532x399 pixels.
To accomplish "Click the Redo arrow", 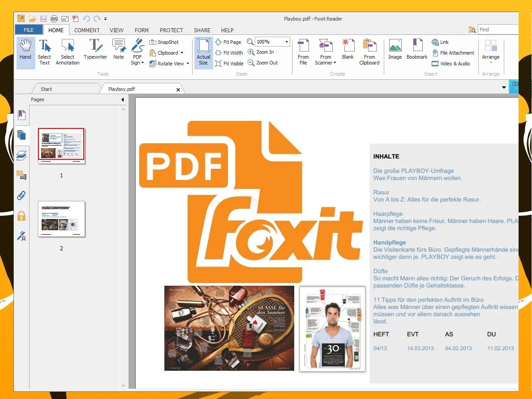I will [97, 19].
